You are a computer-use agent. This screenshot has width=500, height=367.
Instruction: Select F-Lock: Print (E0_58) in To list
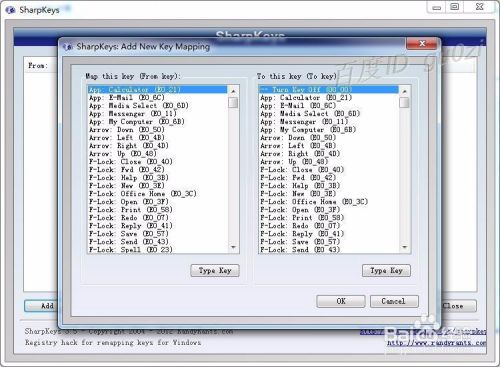point(329,218)
